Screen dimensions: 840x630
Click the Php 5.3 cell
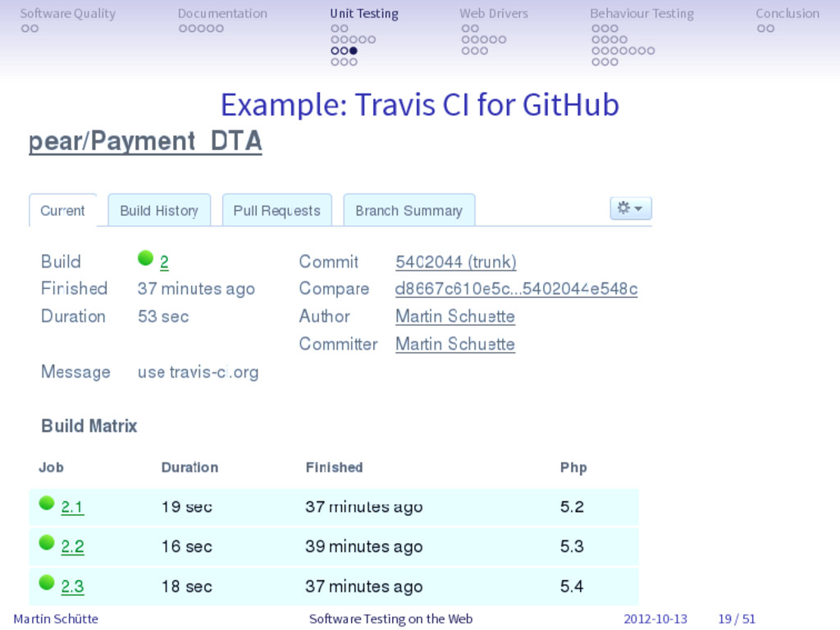[572, 546]
